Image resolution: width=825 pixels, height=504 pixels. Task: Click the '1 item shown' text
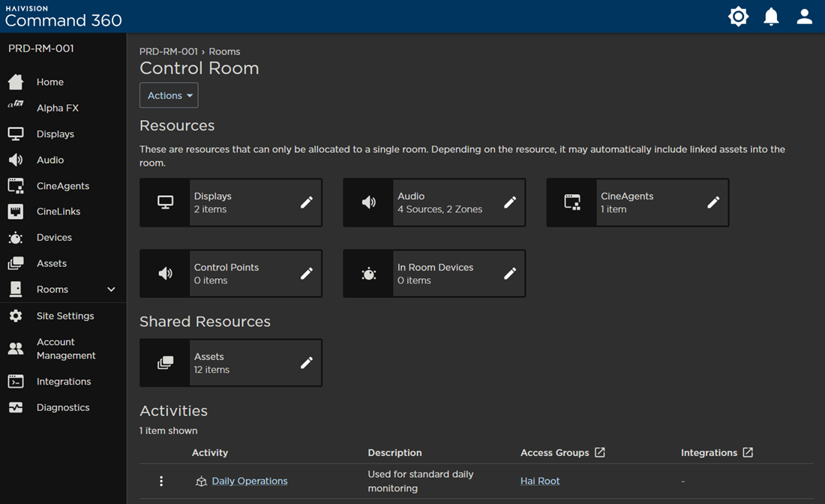pos(168,430)
